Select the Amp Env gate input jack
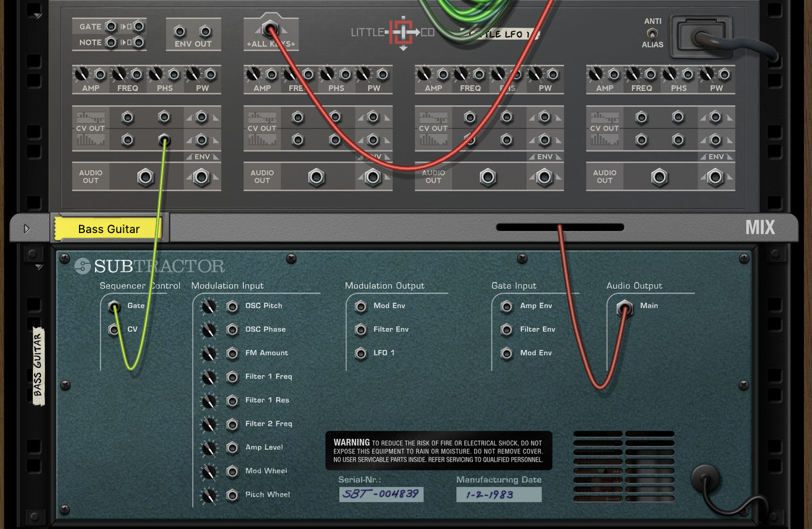The height and width of the screenshot is (529, 812). [507, 306]
